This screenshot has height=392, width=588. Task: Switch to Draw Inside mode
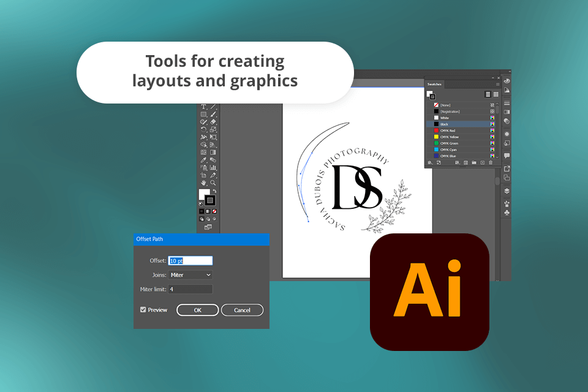coord(214,219)
